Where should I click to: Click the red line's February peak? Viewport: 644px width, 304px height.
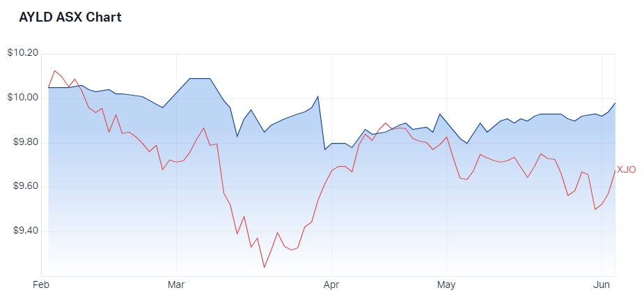click(x=55, y=70)
